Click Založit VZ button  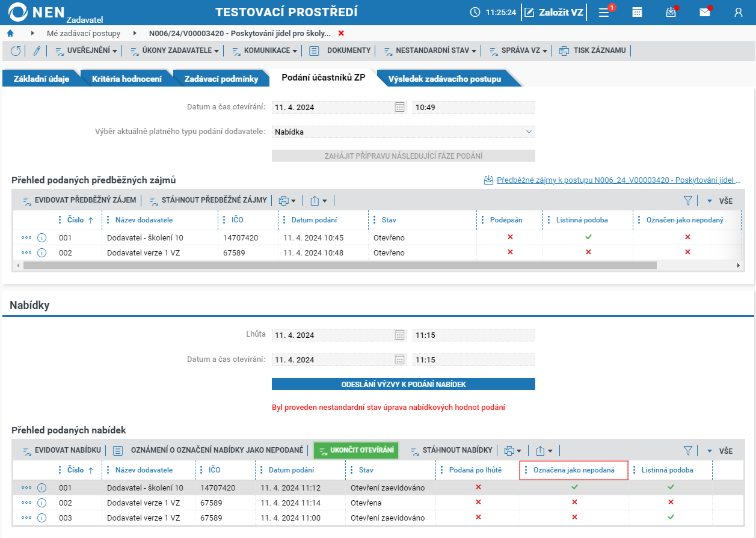(x=554, y=12)
